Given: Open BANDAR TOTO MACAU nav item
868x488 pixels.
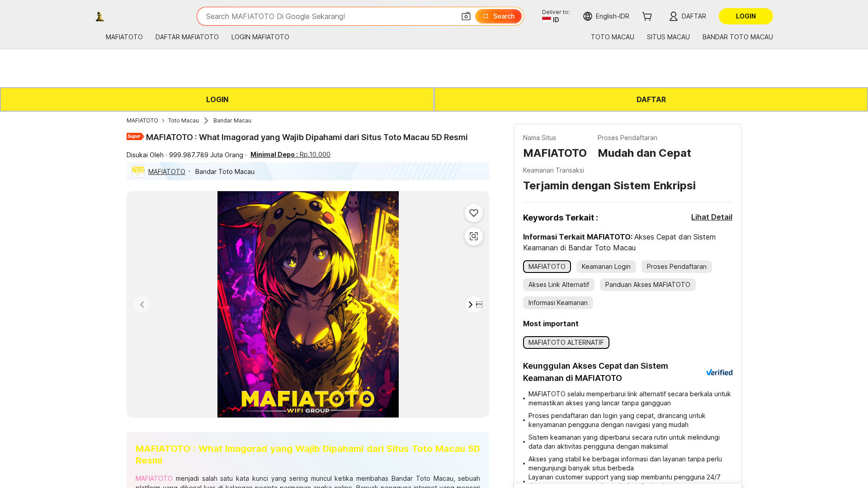Looking at the screenshot, I should (x=737, y=37).
